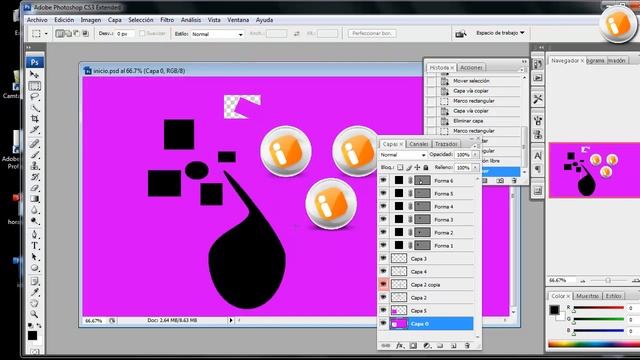Toggle visibility of Capa 4 layer
Image resolution: width=640 pixels, height=360 pixels.
click(x=383, y=271)
